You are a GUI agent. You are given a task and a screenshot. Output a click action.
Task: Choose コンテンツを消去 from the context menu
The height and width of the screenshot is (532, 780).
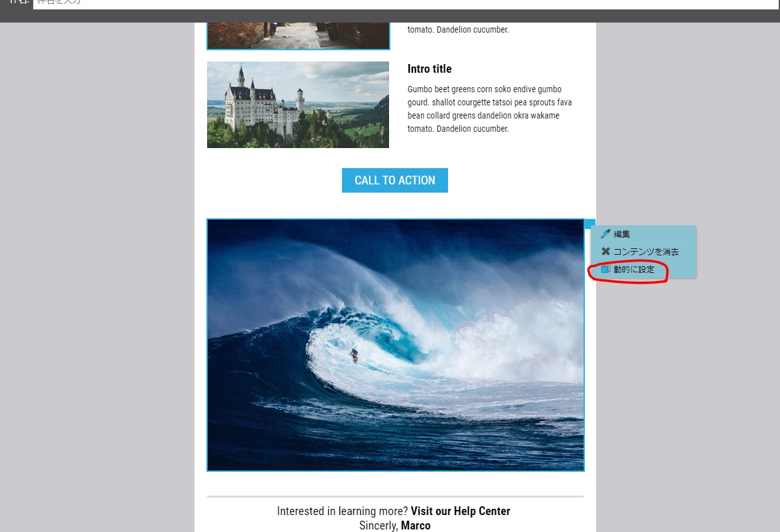(646, 252)
